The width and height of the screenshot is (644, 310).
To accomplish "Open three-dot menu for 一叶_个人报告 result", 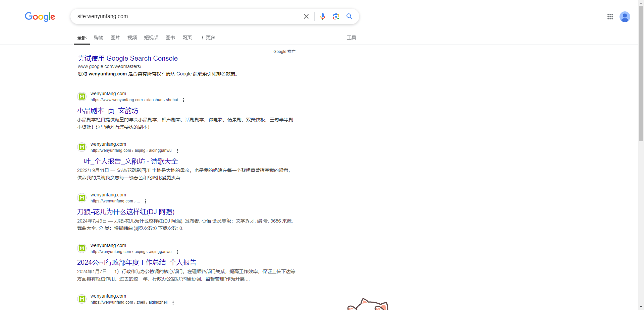I will [x=177, y=151].
